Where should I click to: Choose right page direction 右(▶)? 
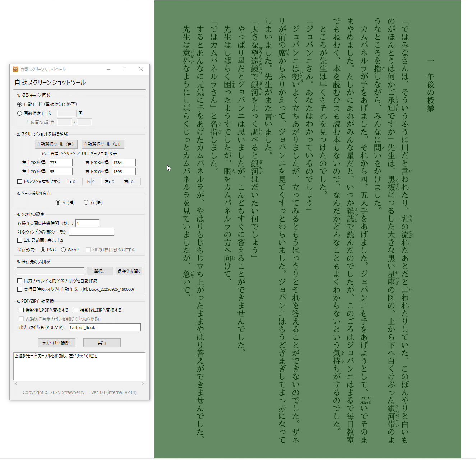point(86,202)
